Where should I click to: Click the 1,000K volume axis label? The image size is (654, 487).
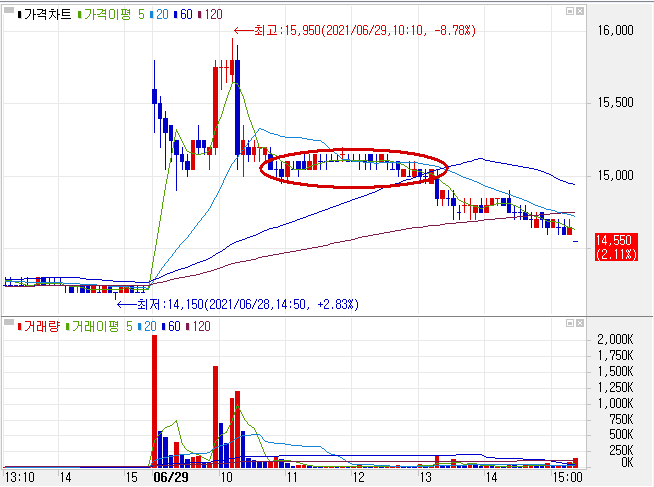tap(615, 404)
